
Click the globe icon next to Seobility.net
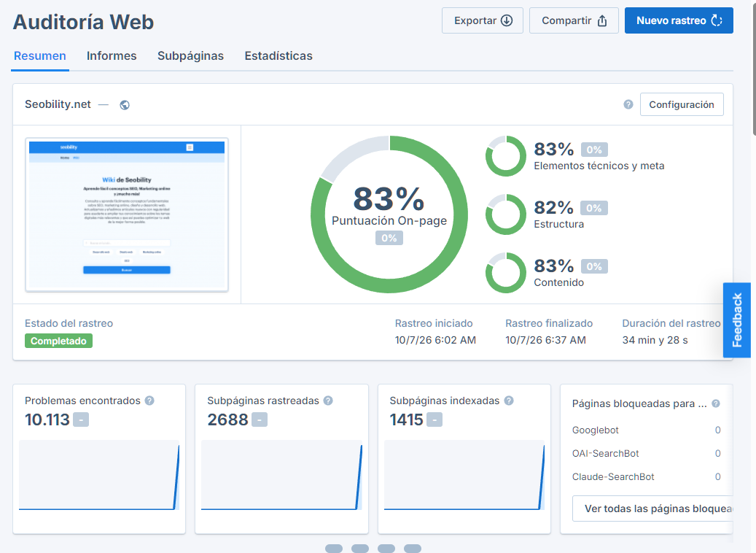(125, 105)
